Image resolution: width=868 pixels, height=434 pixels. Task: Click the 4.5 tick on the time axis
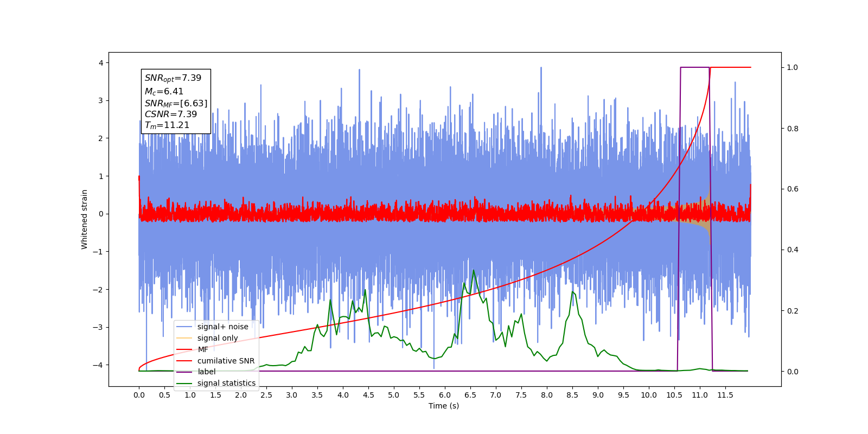(x=368, y=395)
